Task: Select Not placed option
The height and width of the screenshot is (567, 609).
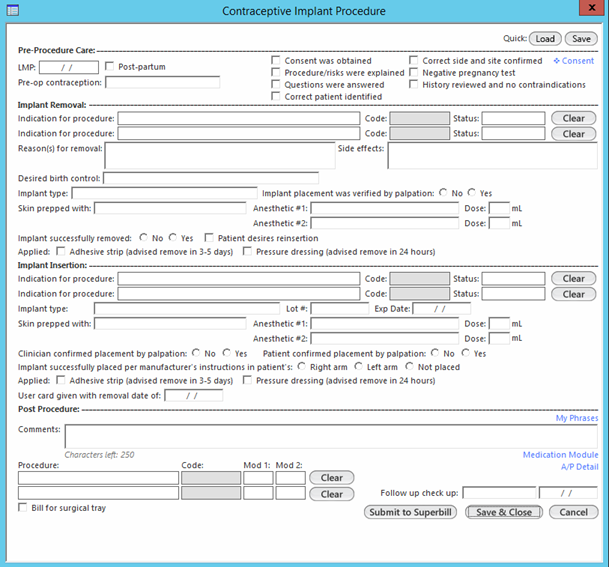Action: point(409,367)
